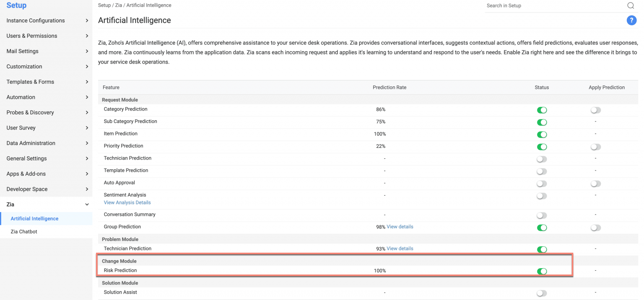Viewport: 644px width, 300px height.
Task: Click View details next to Group Prediction
Action: (400, 227)
